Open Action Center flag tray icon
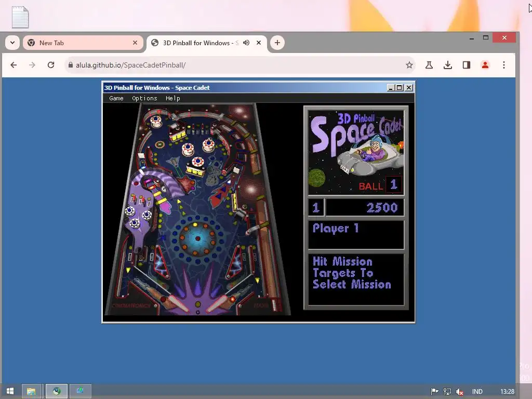This screenshot has width=532, height=399. (434, 392)
